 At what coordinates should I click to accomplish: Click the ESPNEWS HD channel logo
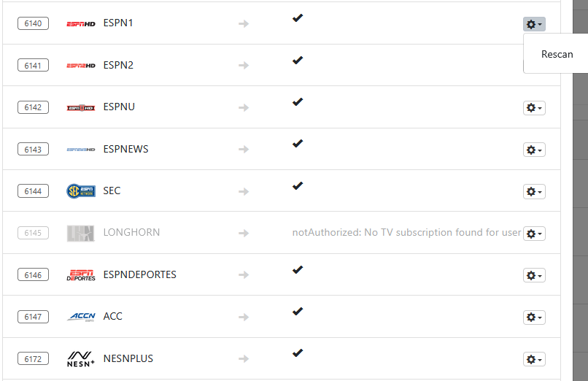click(81, 150)
